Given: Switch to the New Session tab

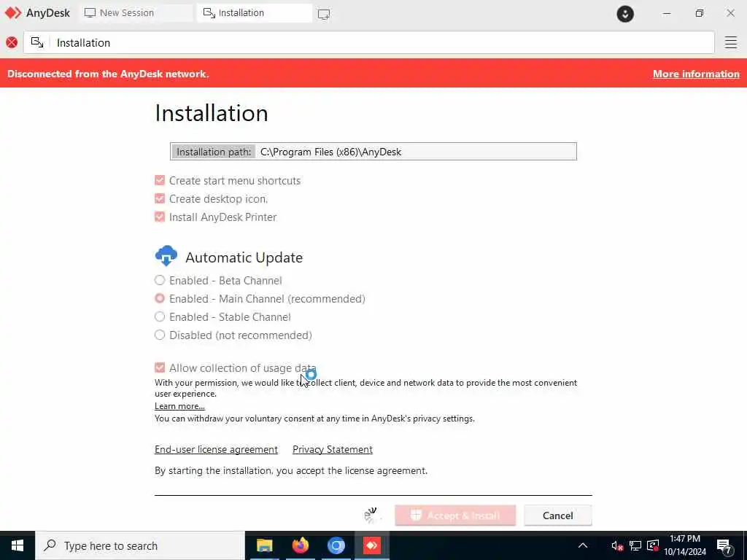Looking at the screenshot, I should click(135, 13).
